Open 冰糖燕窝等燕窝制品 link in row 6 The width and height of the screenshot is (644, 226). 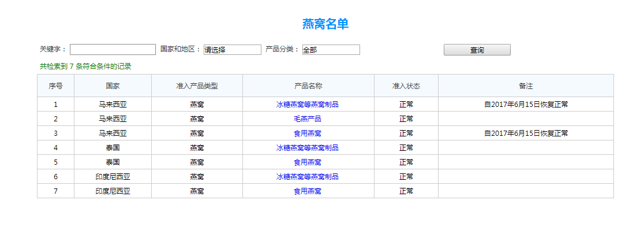pos(307,177)
